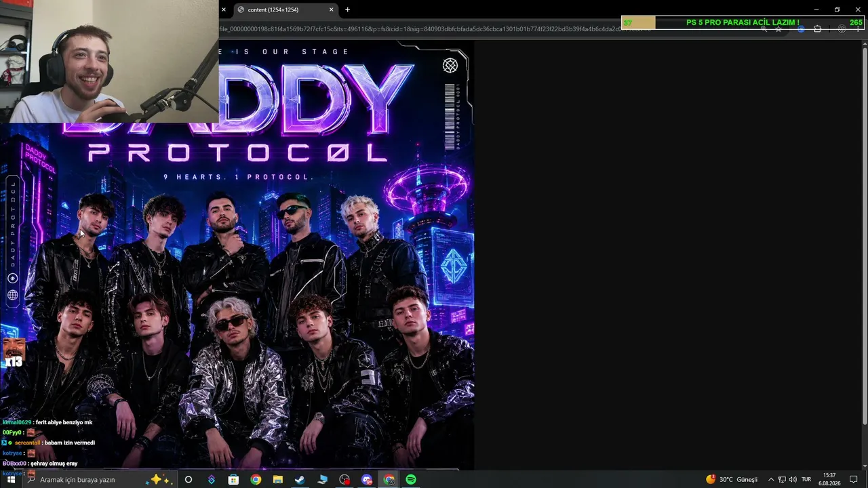Click the taskbar search box 'Aramak için buraya yazın'
Image resolution: width=868 pixels, height=488 pixels.
100,479
